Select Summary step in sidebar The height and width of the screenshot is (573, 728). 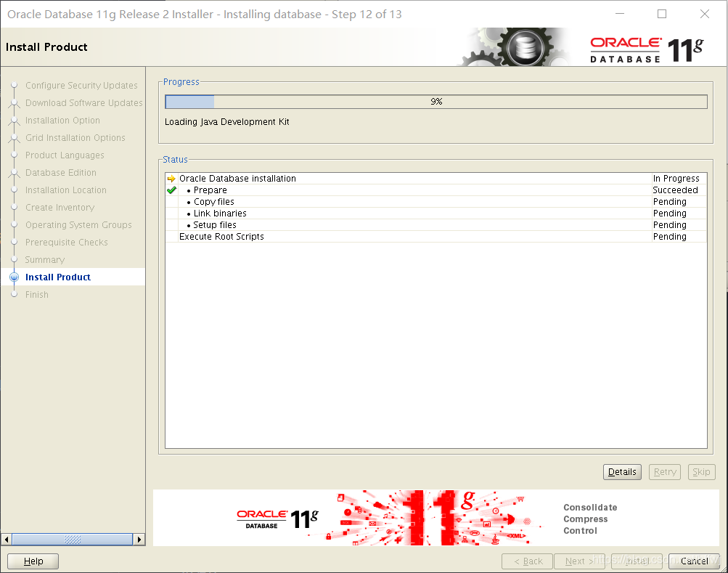point(44,259)
